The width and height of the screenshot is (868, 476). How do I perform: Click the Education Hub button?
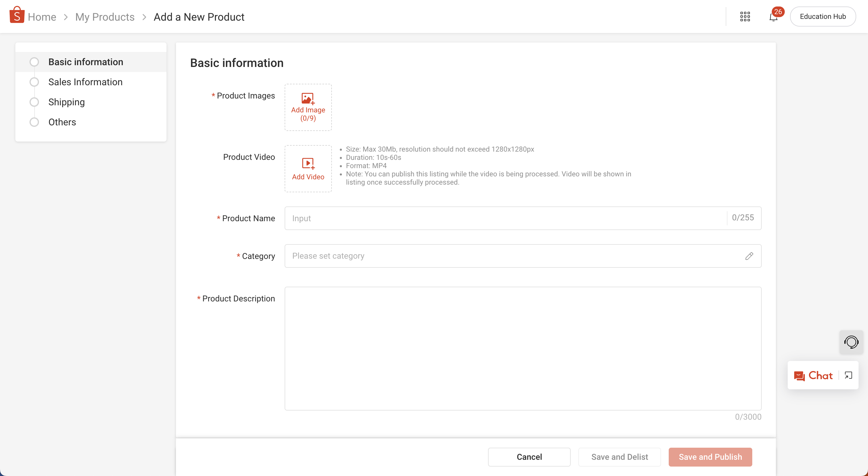[x=823, y=17]
